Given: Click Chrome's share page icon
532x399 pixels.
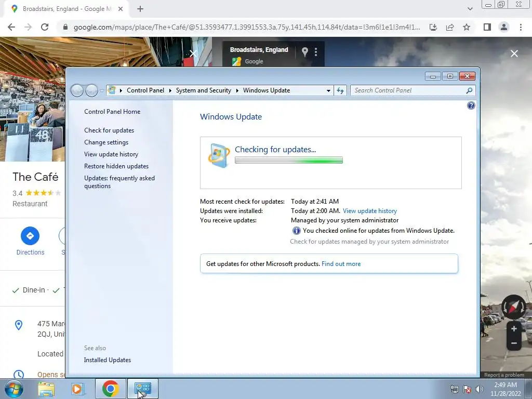Looking at the screenshot, I should [450, 27].
